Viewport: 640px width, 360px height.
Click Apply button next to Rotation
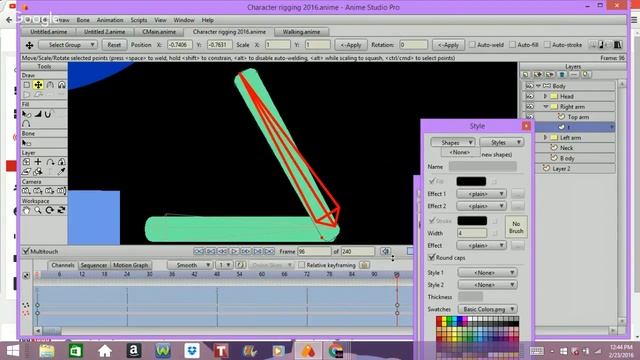(x=448, y=45)
